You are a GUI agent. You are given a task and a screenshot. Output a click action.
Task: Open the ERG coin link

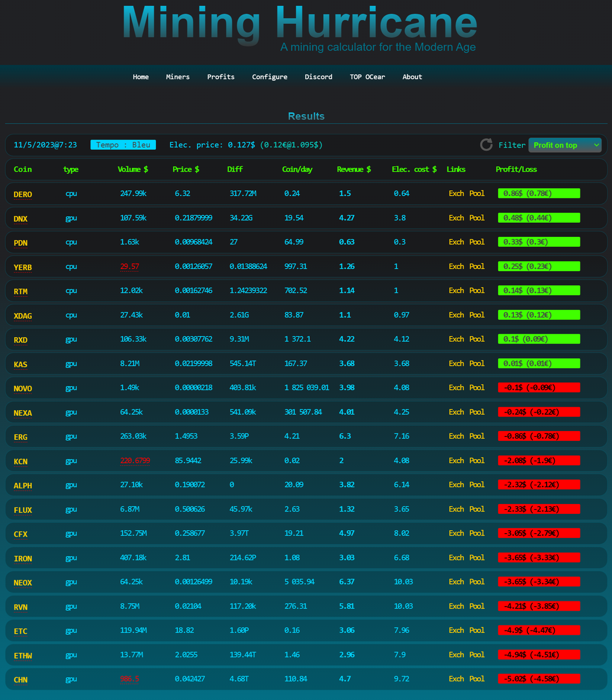point(20,437)
